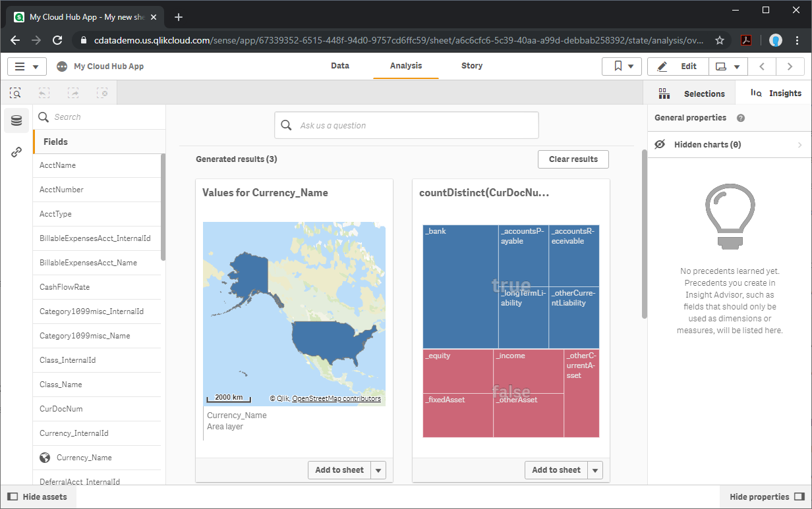
Task: Select the Fields database icon in sidebar
Action: click(x=15, y=121)
